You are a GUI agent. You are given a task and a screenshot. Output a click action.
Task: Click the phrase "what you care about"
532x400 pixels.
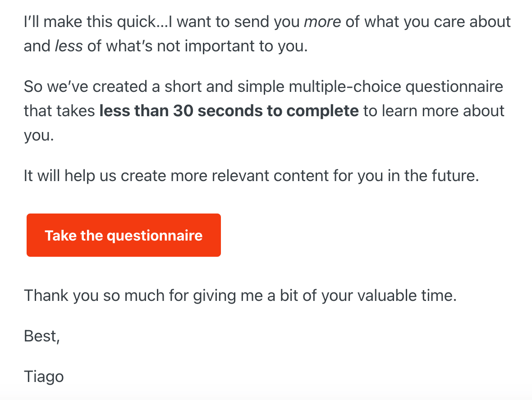[437, 22]
